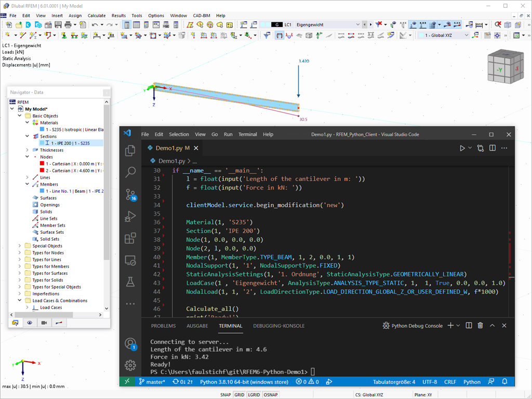Open the Print toolbar icon
Screen dimensions: 532x399
[x=68, y=25]
